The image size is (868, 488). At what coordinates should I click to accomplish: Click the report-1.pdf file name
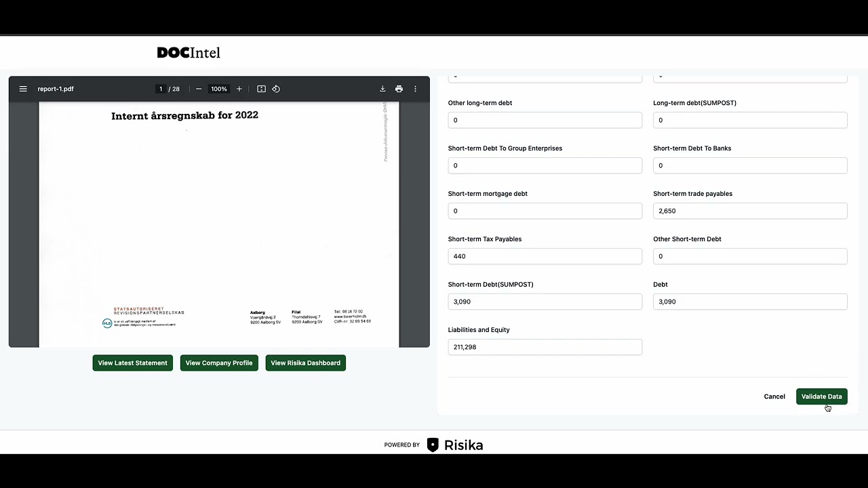click(x=56, y=89)
